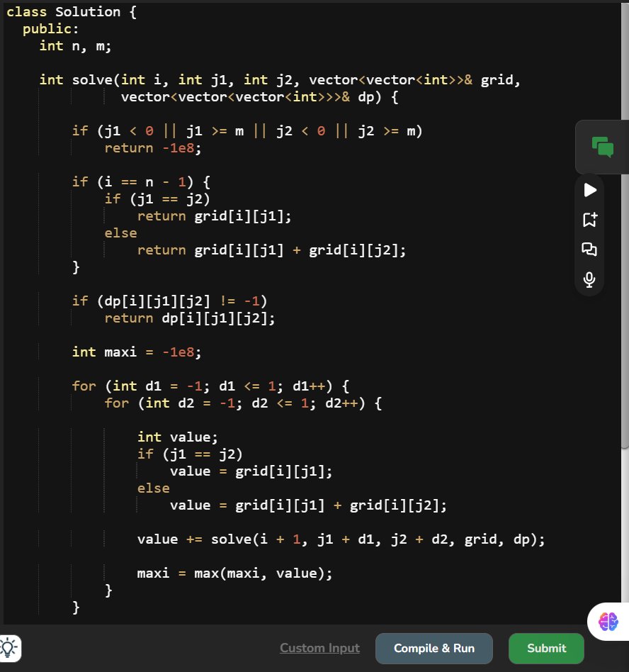
Task: Click the white play triangle icon
Action: pos(590,190)
